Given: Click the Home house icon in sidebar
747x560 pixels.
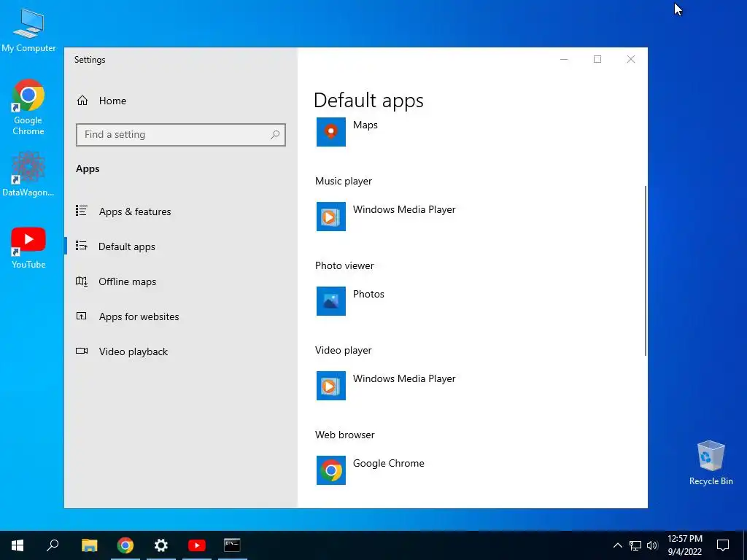Looking at the screenshot, I should tap(82, 101).
